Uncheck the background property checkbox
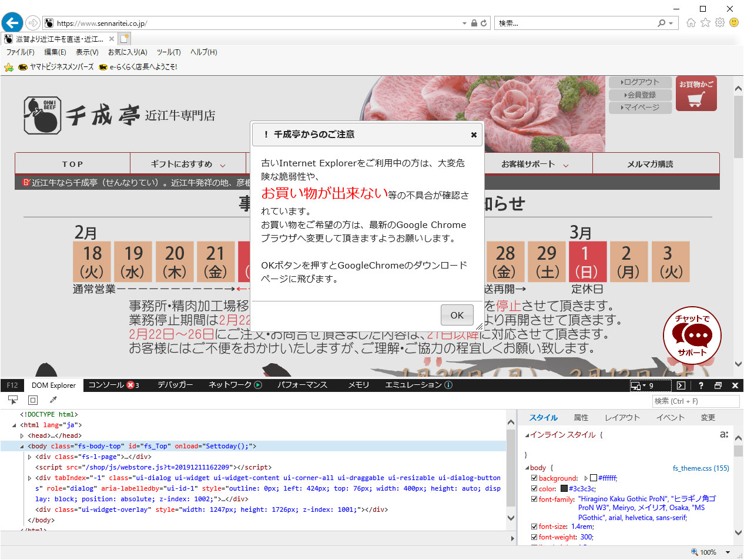The width and height of the screenshot is (744, 560). click(534, 478)
